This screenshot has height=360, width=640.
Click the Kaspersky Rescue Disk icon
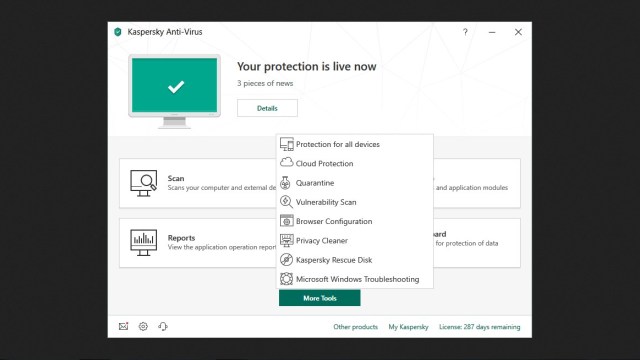point(287,260)
